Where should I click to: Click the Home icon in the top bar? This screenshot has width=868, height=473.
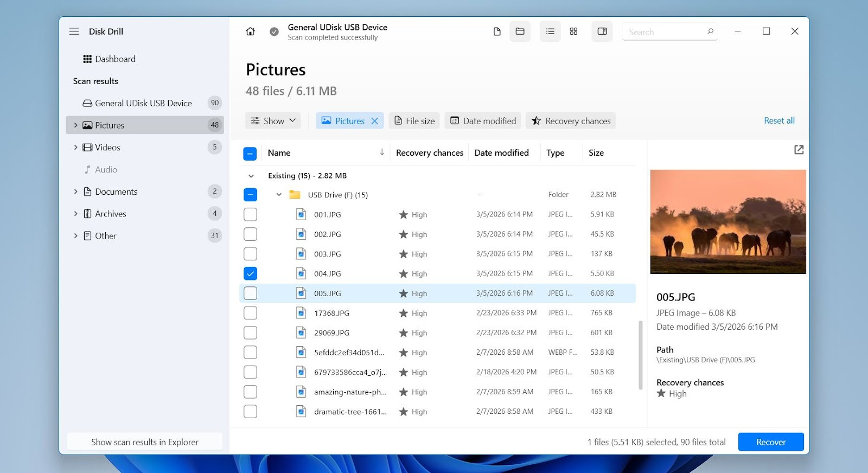250,31
